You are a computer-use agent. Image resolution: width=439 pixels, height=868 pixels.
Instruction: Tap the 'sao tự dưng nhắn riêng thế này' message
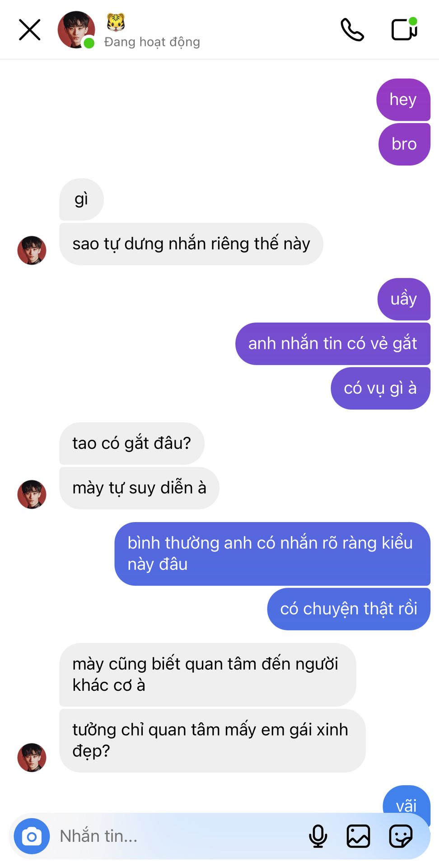(x=191, y=244)
